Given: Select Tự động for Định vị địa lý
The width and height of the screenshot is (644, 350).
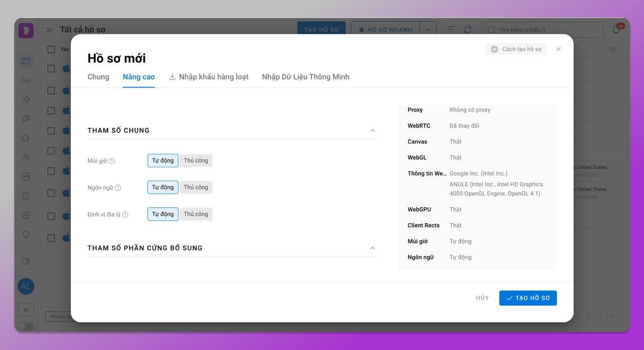Looking at the screenshot, I should point(163,214).
